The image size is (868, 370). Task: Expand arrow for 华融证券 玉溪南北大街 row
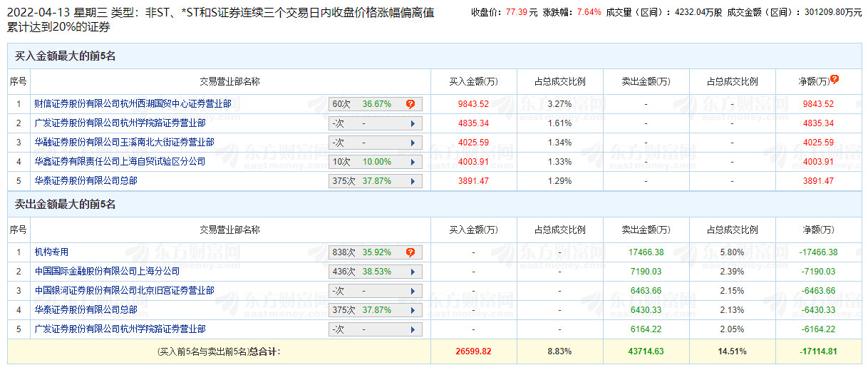pyautogui.click(x=413, y=143)
